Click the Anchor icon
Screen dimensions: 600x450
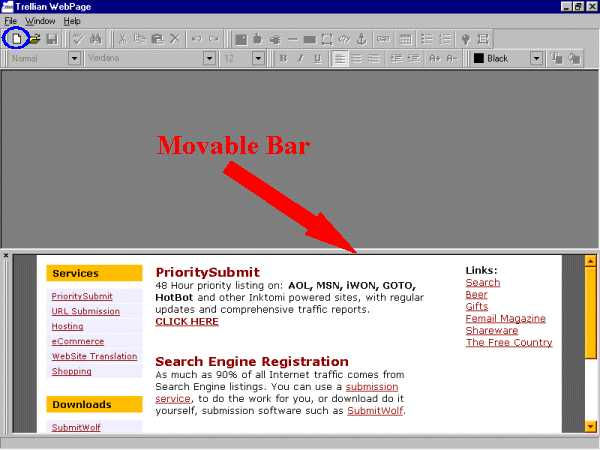click(361, 39)
